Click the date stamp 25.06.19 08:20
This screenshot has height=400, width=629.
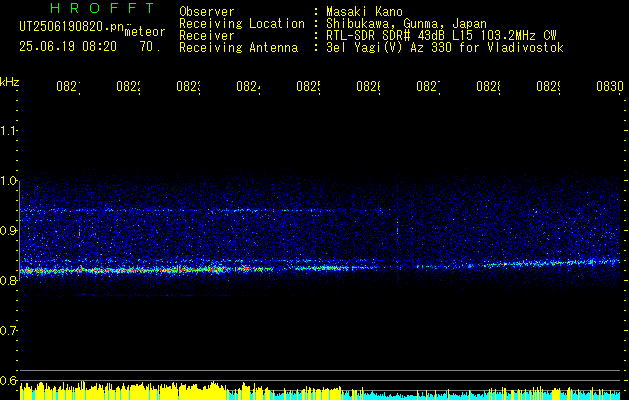68,47
